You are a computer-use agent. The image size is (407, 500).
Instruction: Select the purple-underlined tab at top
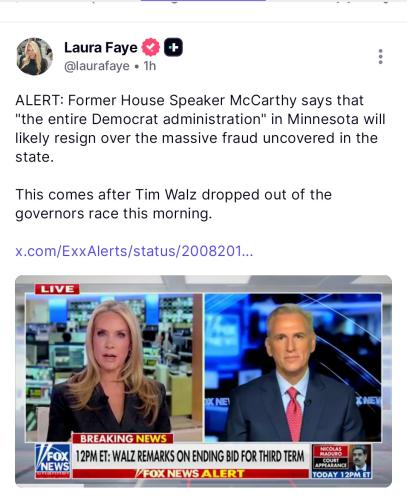pos(203,1)
